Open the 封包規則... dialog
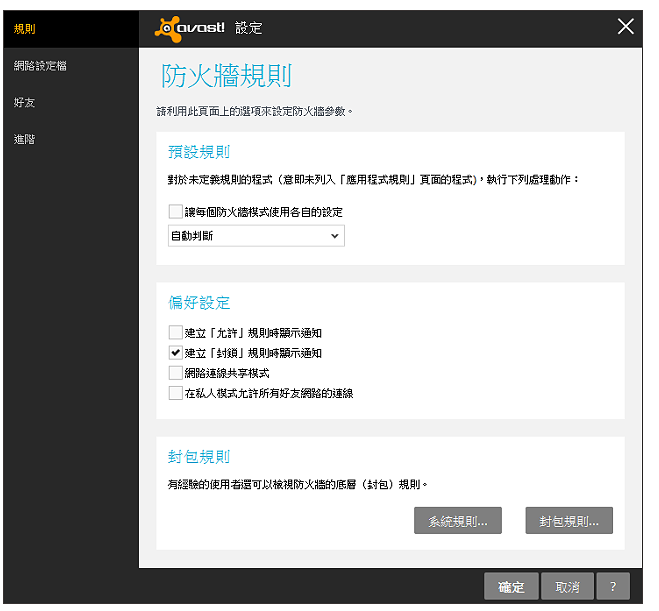The height and width of the screenshot is (611, 659). click(x=569, y=521)
